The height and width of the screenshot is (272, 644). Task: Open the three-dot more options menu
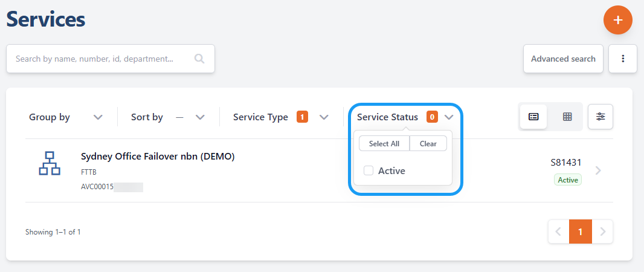tap(623, 59)
